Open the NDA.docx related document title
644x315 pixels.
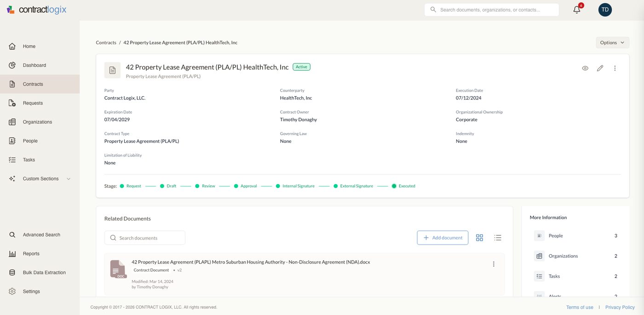[251, 262]
